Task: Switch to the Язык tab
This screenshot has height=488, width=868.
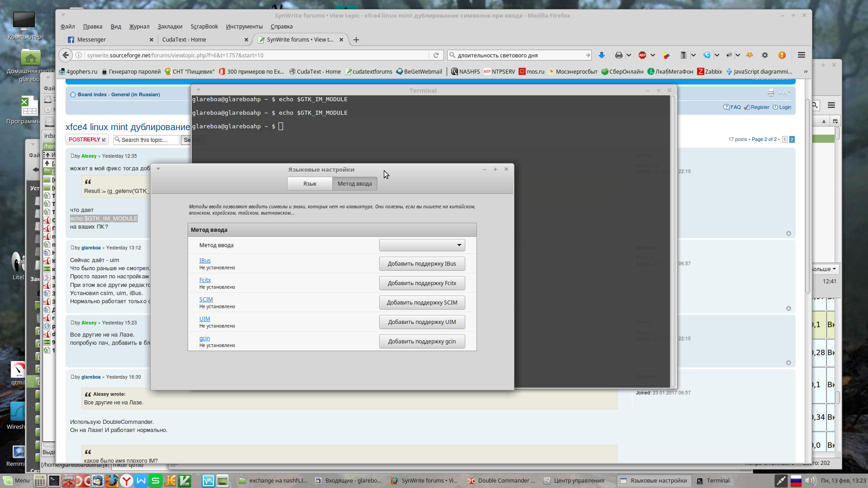Action: coord(310,184)
